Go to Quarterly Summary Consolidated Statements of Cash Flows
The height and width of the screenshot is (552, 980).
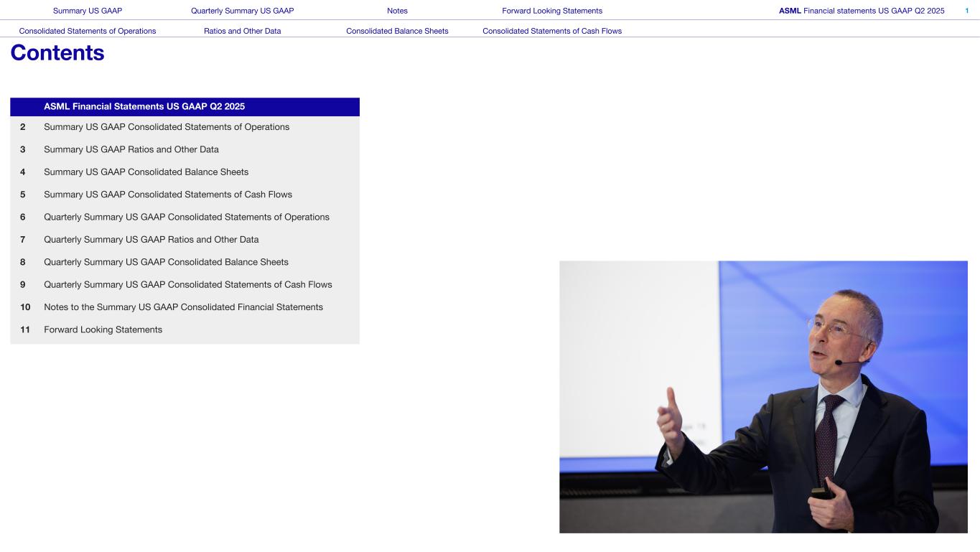click(188, 285)
